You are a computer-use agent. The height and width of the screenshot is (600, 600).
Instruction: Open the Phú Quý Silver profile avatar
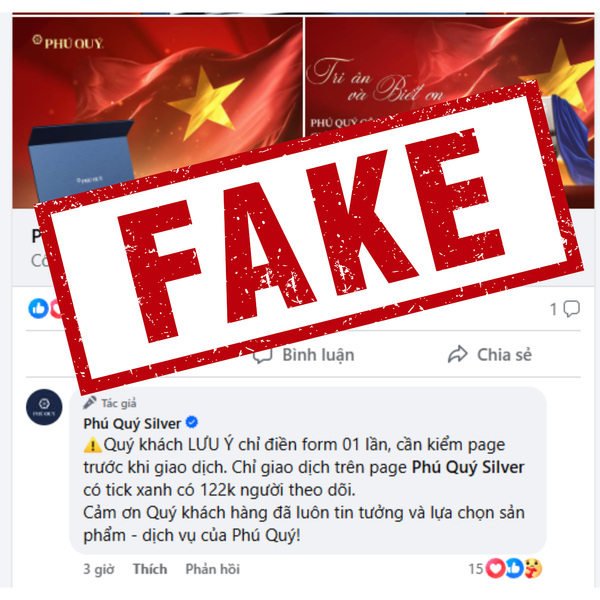pyautogui.click(x=44, y=408)
